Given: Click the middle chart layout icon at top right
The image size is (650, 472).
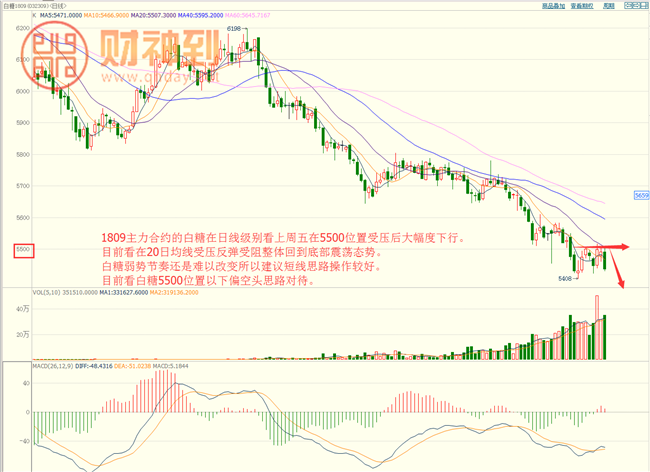Looking at the screenshot, I should [635, 5].
